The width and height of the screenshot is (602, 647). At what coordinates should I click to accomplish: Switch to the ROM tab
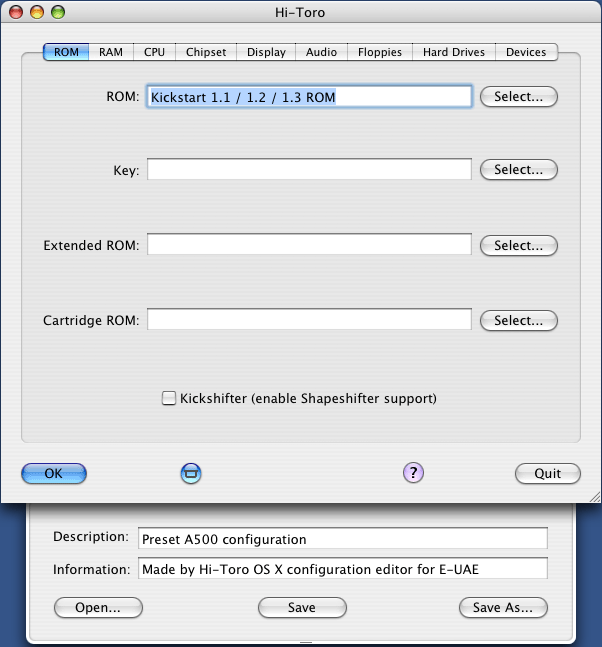click(66, 52)
